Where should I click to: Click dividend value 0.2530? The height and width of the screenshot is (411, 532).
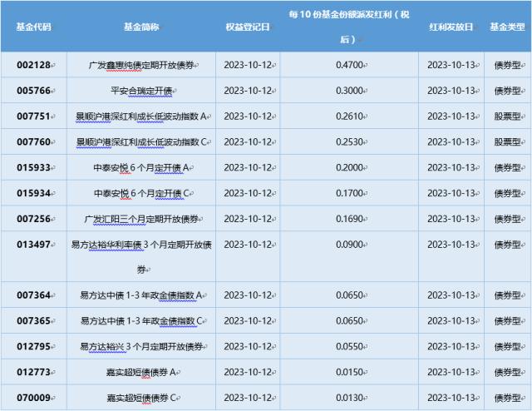coord(349,141)
